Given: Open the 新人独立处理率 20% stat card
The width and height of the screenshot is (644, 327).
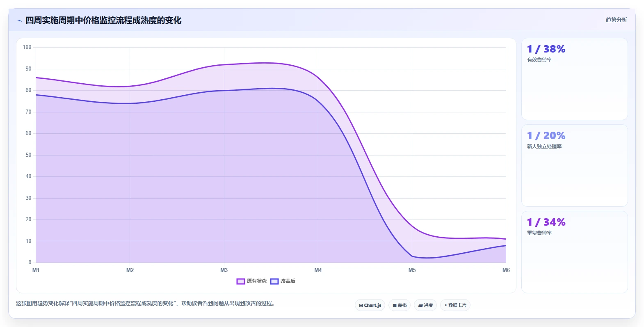Looking at the screenshot, I should tap(574, 166).
